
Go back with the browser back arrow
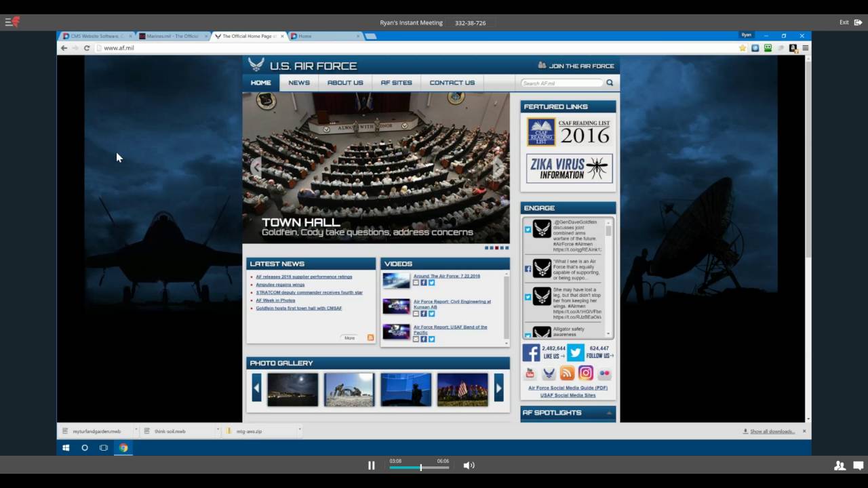click(64, 48)
